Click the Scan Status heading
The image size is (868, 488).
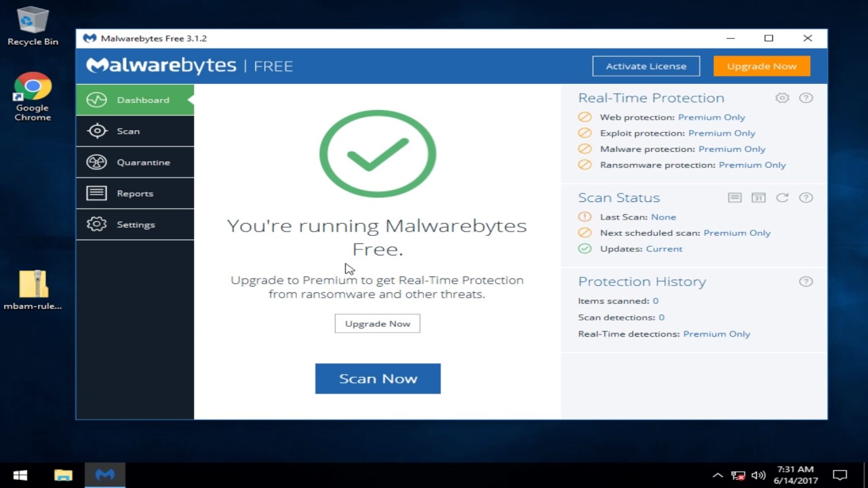619,198
